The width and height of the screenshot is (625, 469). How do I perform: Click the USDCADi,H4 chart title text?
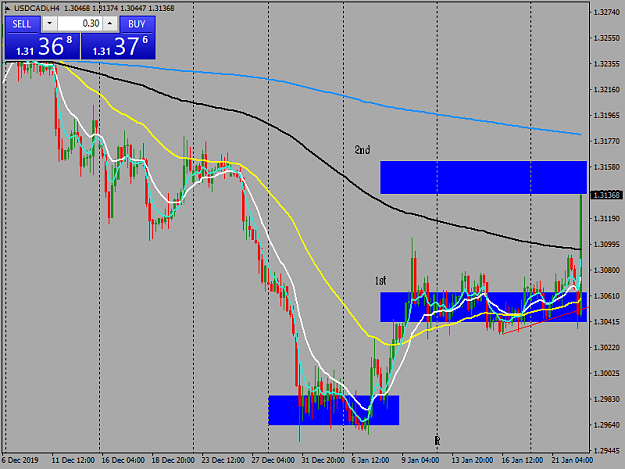tap(37, 8)
